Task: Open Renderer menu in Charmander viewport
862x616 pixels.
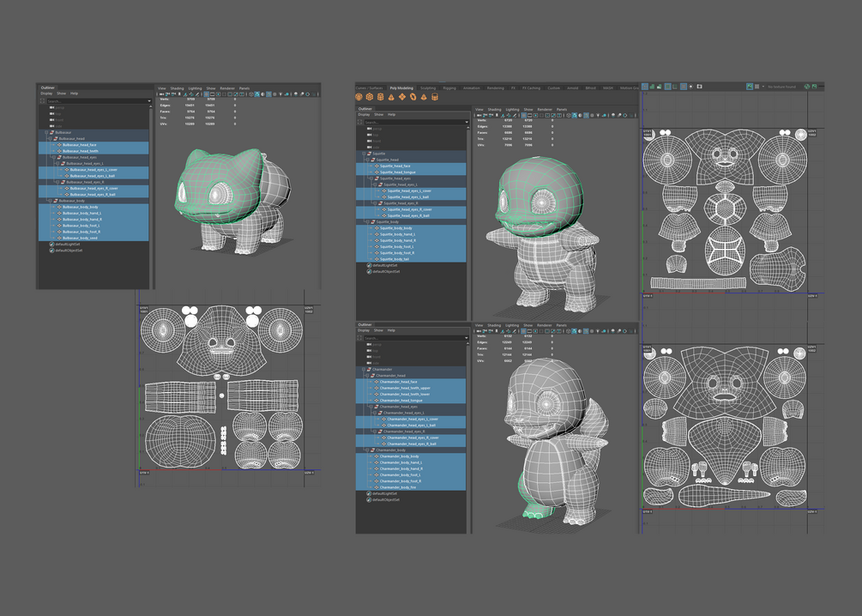Action: coord(545,325)
